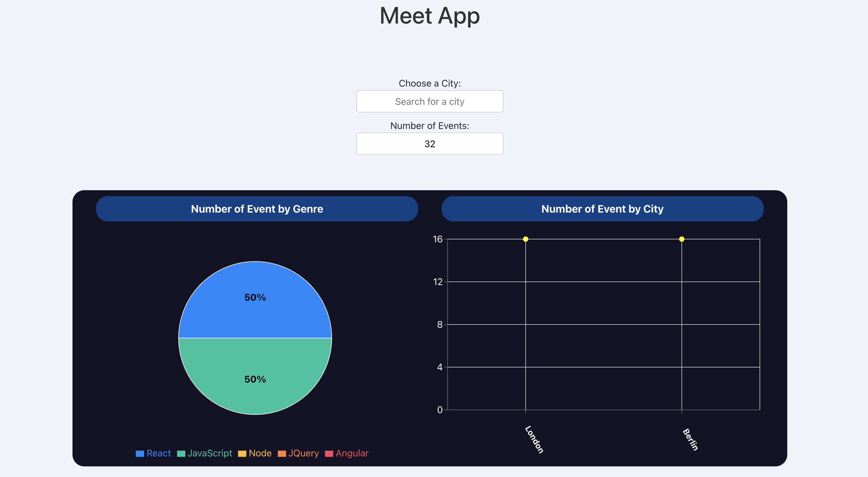The height and width of the screenshot is (477, 868).
Task: Focus the Search for a city field
Action: click(x=430, y=101)
